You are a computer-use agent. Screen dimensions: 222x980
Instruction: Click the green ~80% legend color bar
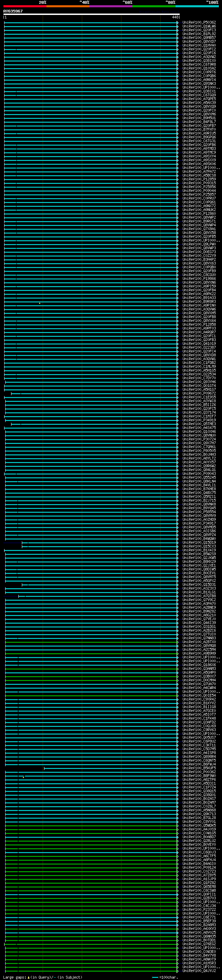(x=154, y=6)
